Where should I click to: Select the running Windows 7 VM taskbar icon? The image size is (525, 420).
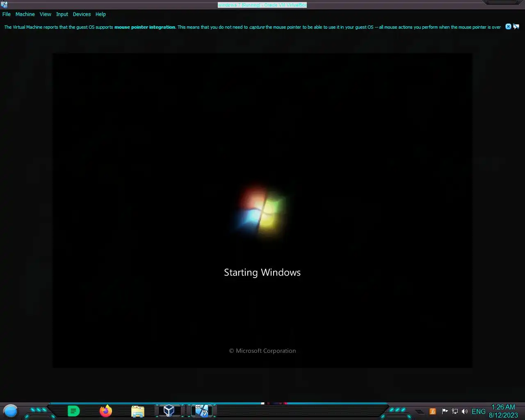click(201, 411)
